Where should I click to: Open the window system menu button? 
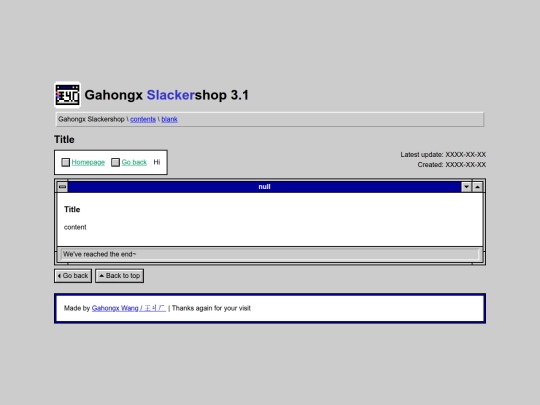coord(62,187)
